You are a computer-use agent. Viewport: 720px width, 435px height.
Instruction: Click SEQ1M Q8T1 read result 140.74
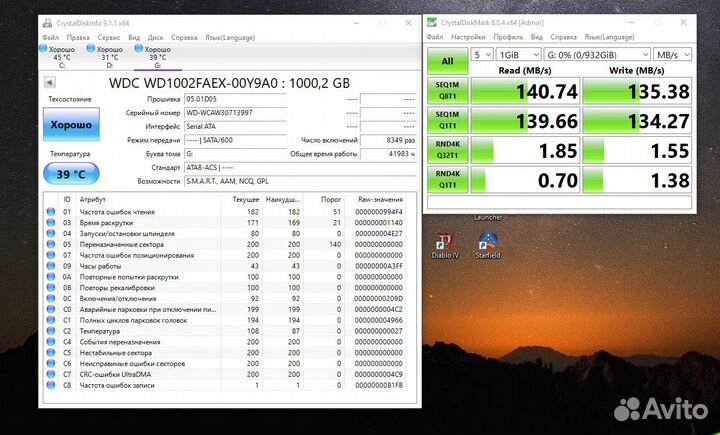click(x=525, y=91)
